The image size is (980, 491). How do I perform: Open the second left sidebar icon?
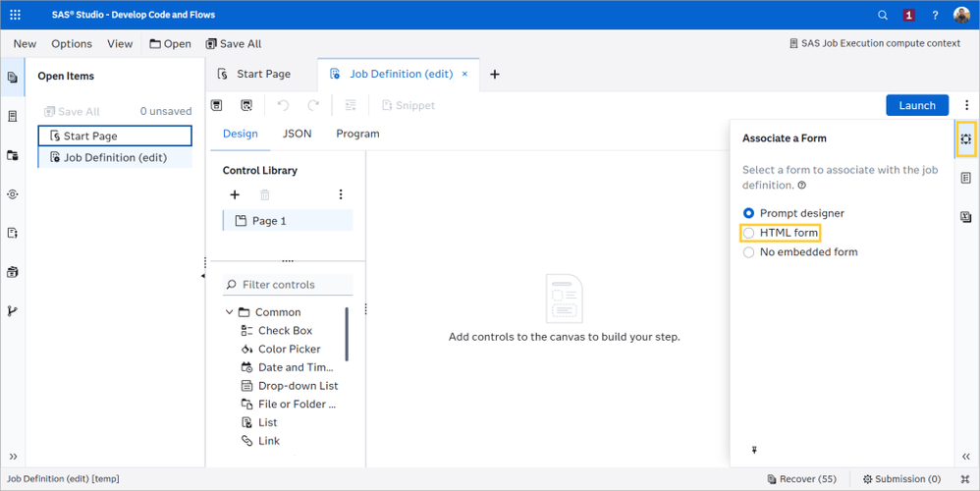click(x=13, y=116)
